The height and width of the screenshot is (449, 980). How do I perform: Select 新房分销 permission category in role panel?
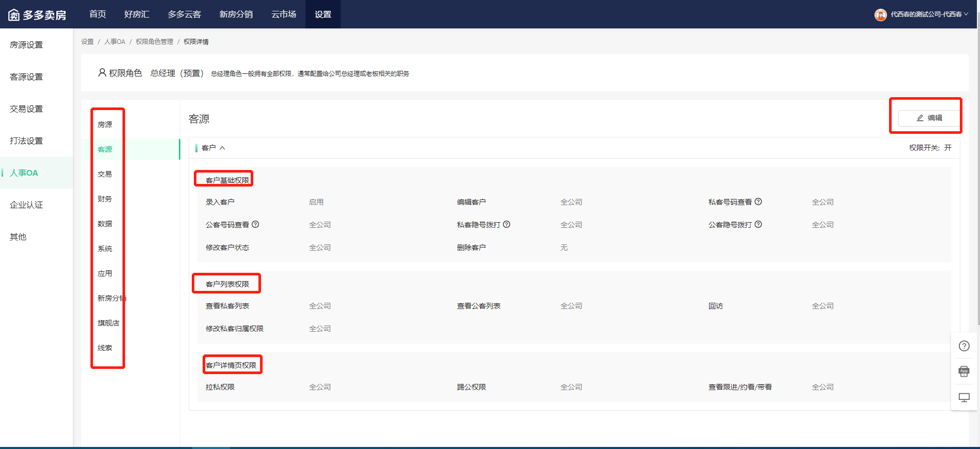click(112, 298)
